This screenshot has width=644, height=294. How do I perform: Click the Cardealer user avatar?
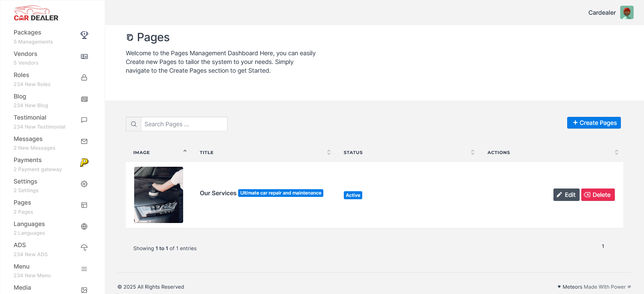point(627,13)
